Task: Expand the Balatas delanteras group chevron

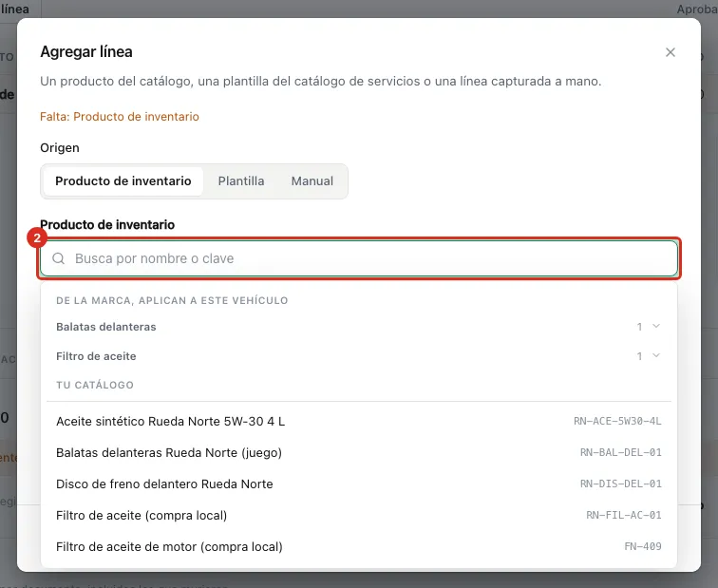Action: pyautogui.click(x=656, y=326)
